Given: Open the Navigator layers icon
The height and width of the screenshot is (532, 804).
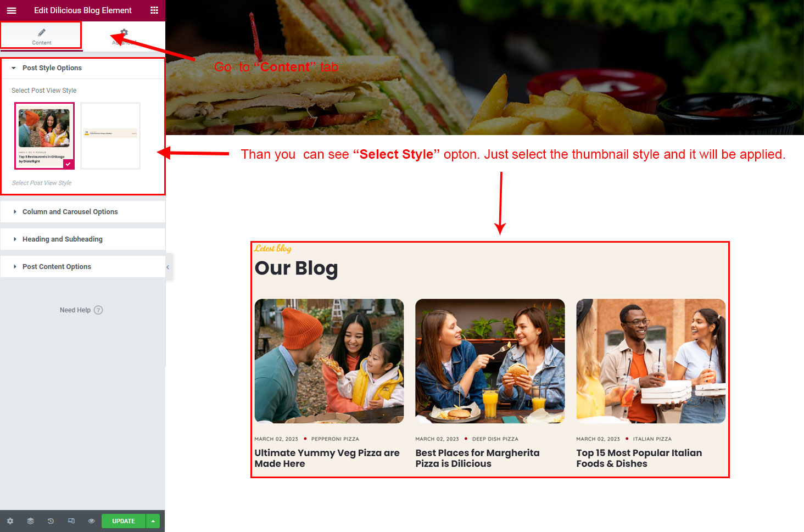Looking at the screenshot, I should tap(30, 521).
